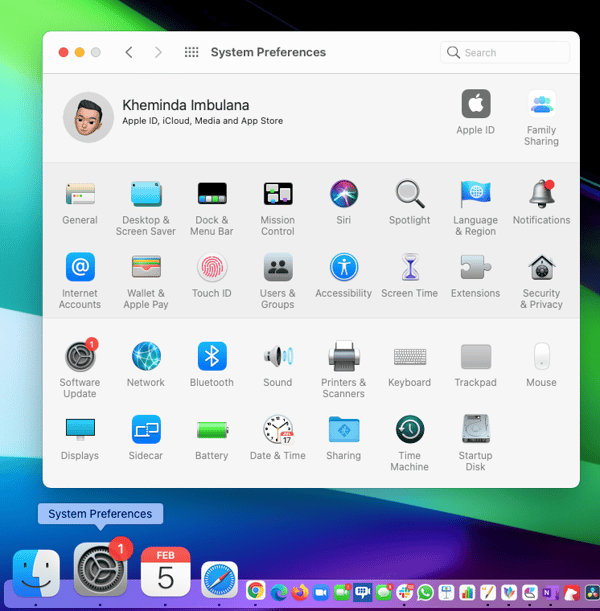
Task: Go back with the left chevron button
Action: point(129,52)
